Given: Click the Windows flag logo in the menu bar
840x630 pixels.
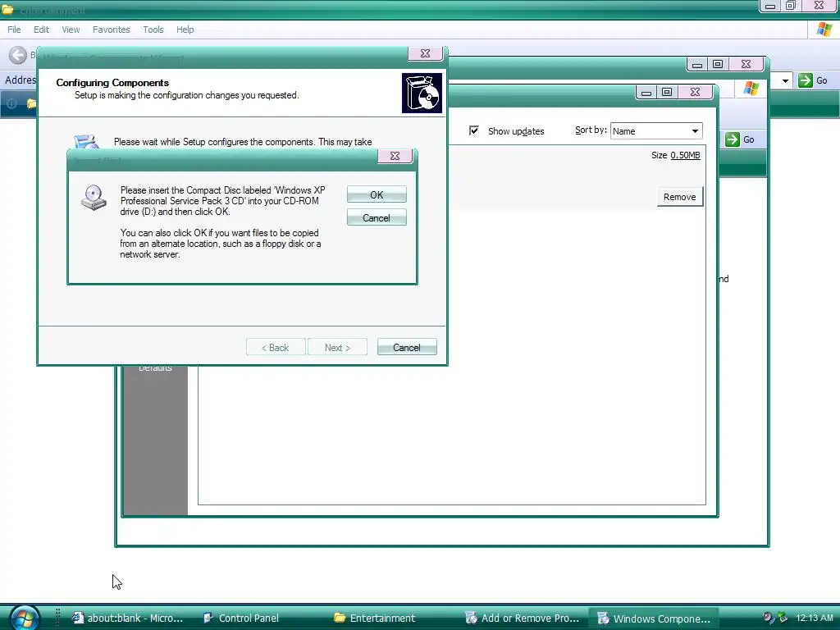Looking at the screenshot, I should click(x=824, y=30).
